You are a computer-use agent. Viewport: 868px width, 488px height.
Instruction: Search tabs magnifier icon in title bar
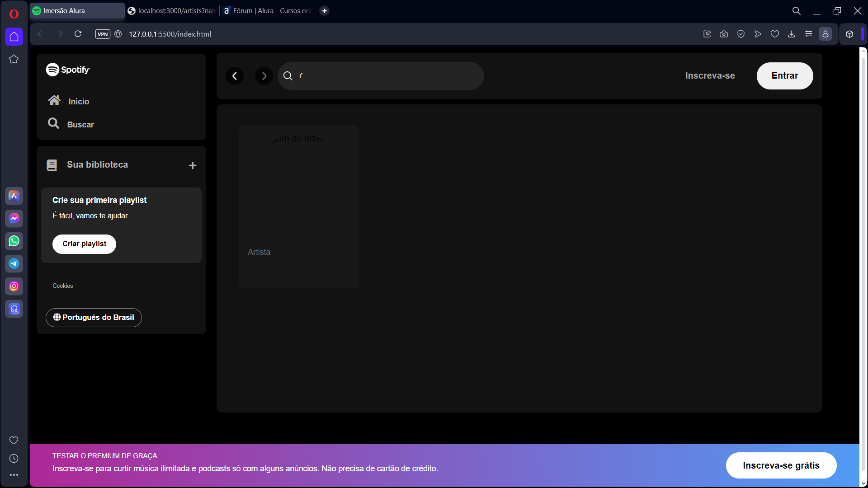coord(797,11)
